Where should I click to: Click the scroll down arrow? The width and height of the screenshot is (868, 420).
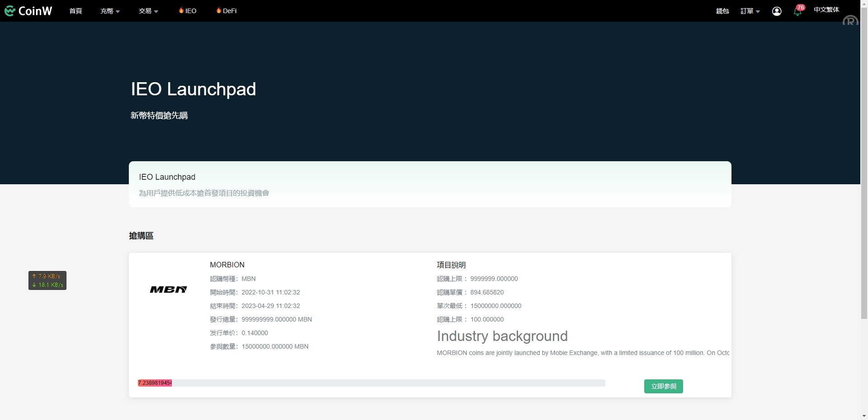coord(864,416)
